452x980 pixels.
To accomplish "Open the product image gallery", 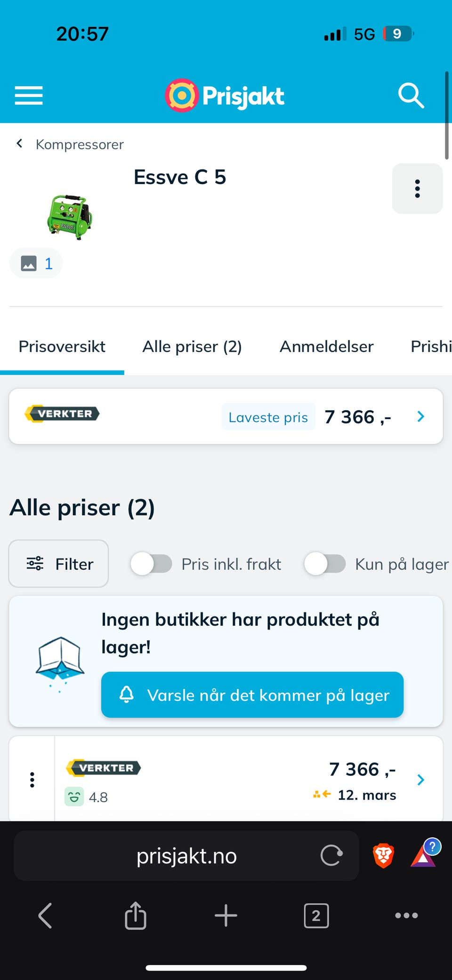I will pos(36,263).
